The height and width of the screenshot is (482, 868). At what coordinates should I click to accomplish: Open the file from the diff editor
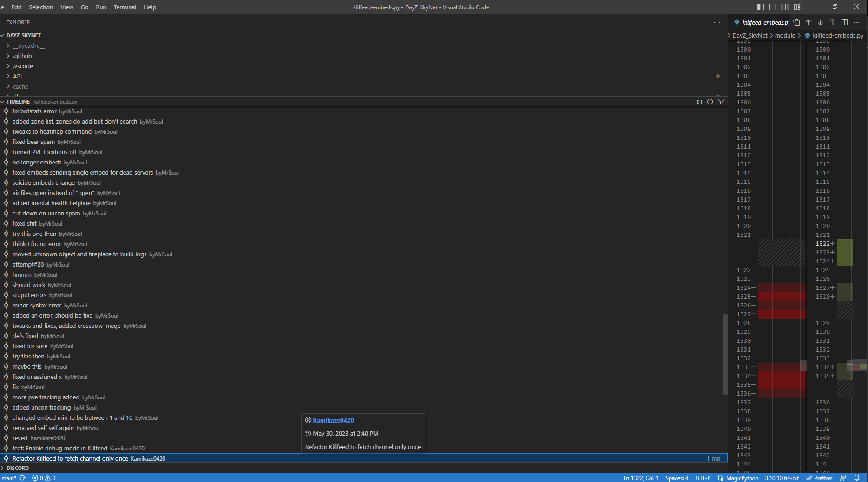[x=796, y=22]
